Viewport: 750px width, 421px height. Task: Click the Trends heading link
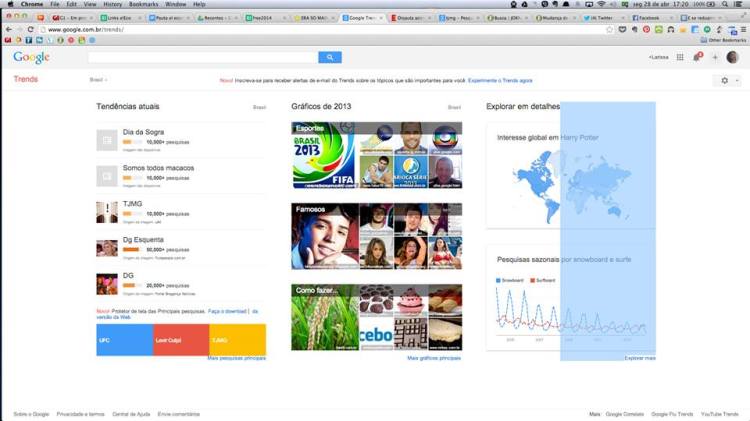point(25,79)
